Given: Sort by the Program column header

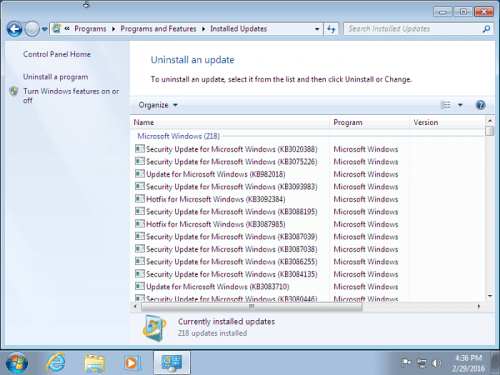Looking at the screenshot, I should (x=369, y=122).
